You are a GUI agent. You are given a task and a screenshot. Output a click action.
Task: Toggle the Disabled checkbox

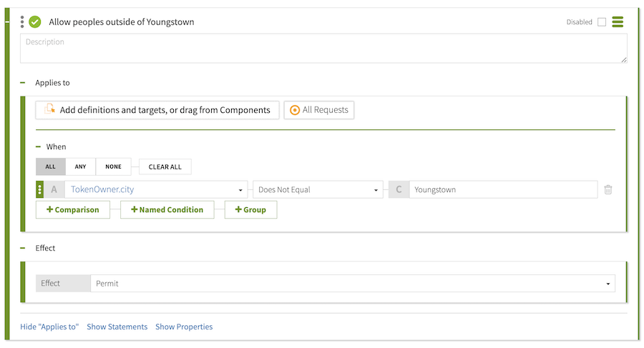pos(602,22)
